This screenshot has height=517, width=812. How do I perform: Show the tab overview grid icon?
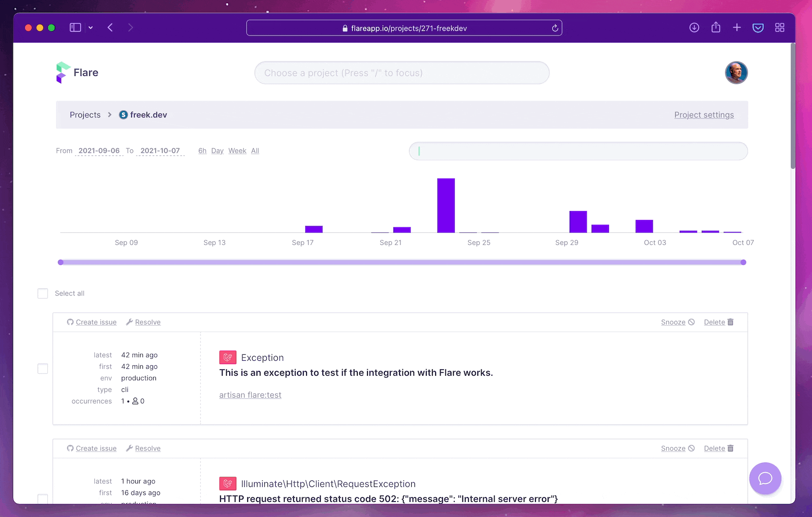(780, 28)
